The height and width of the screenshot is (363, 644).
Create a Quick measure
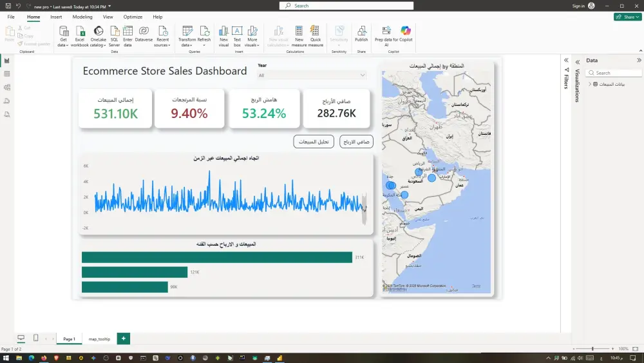coord(316,36)
